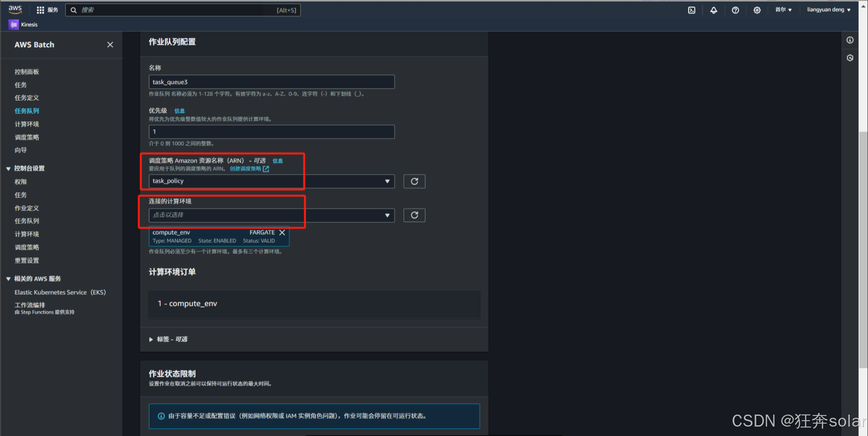Click the 信息 link beside scheduling policy ARN
Image resolution: width=868 pixels, height=436 pixels.
(278, 161)
